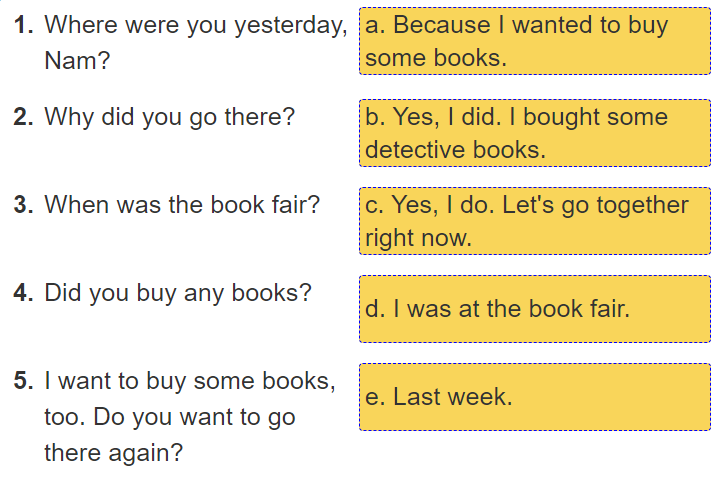Click the number 4 question label

(x=25, y=293)
